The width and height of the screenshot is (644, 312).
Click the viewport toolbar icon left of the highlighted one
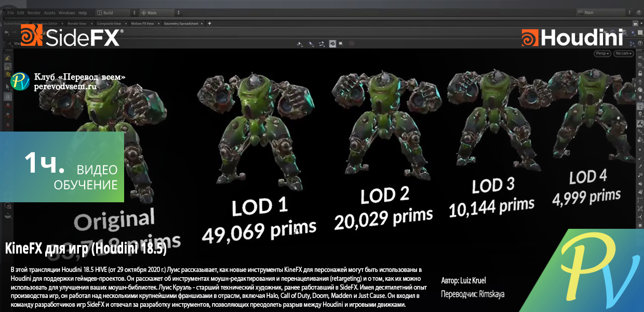click(322, 44)
